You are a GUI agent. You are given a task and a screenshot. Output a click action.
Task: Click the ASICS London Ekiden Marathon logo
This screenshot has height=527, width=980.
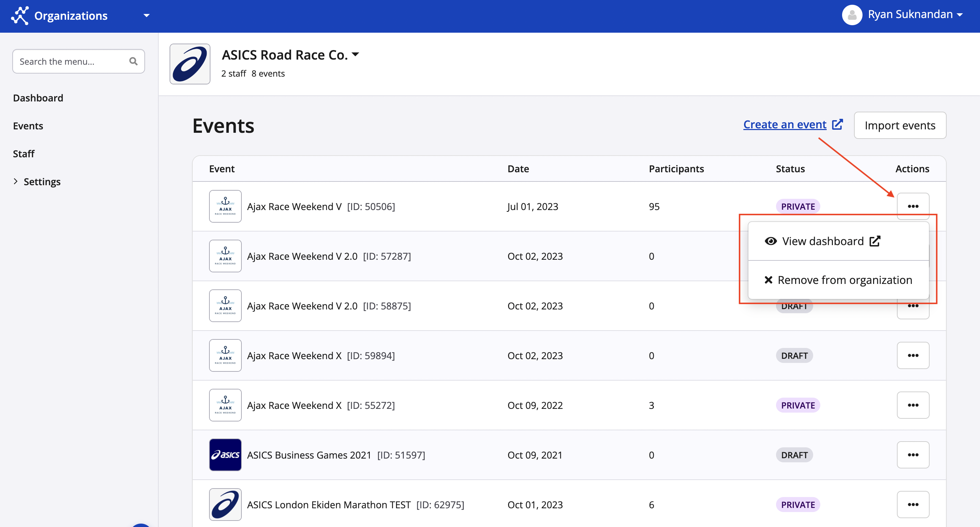coord(225,505)
